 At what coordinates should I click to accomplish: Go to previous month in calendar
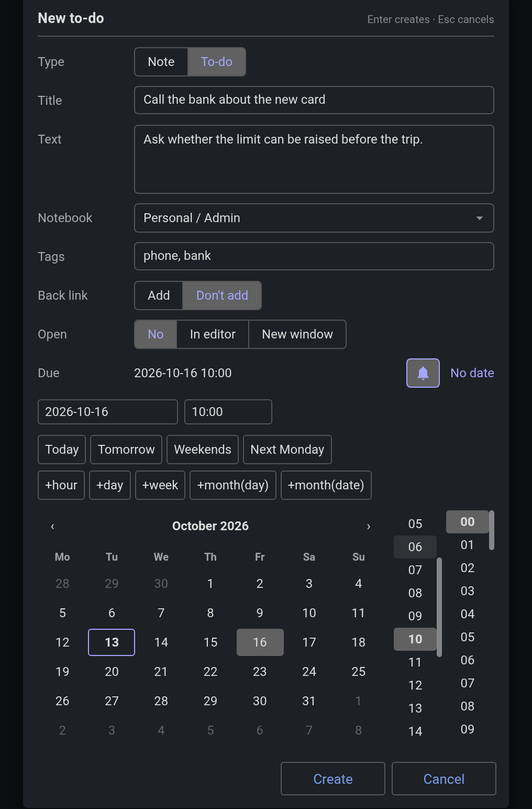52,527
